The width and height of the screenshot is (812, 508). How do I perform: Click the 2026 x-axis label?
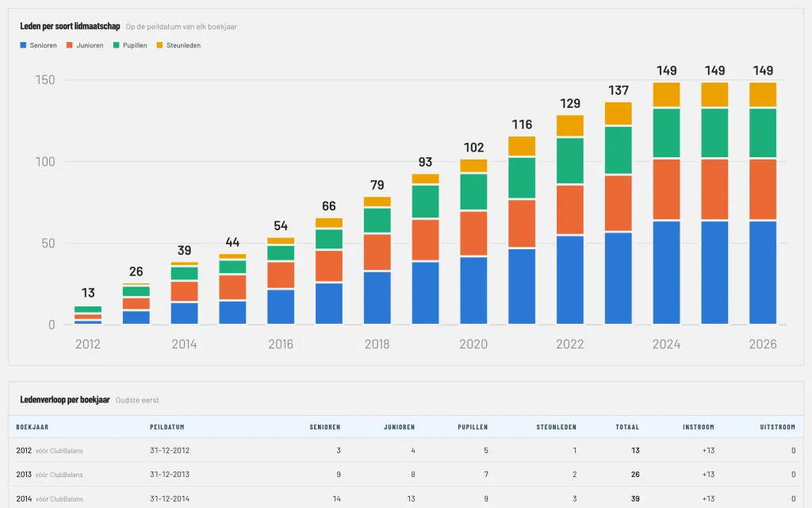[763, 344]
